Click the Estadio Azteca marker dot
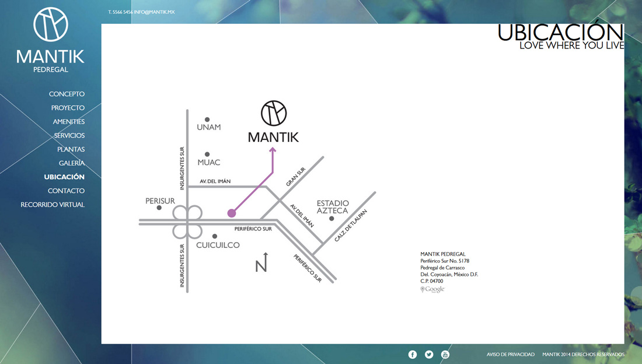 332,219
